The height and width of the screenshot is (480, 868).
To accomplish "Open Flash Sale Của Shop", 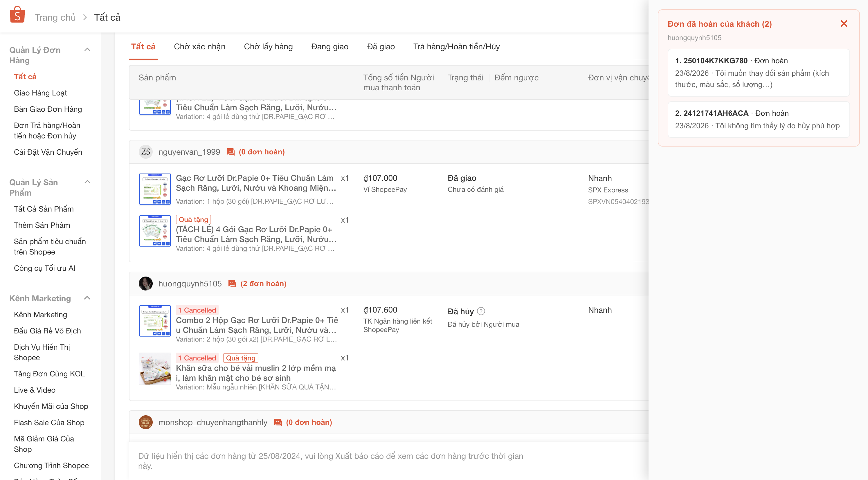I will click(49, 423).
